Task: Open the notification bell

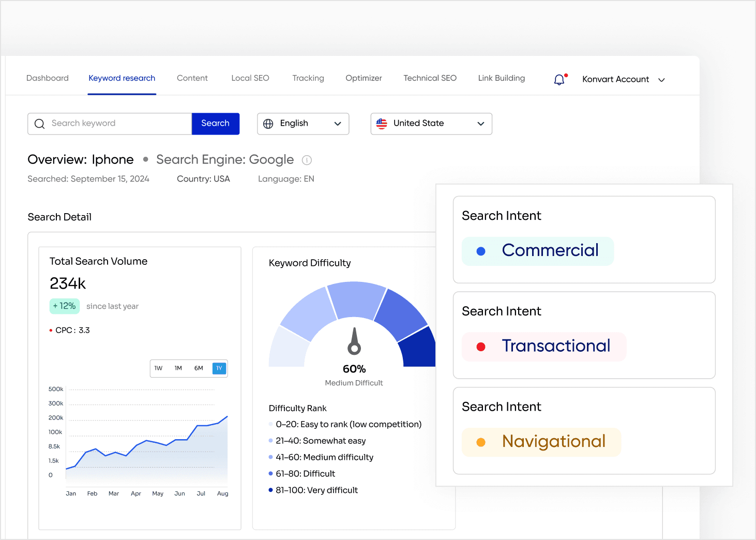Action: [x=559, y=79]
